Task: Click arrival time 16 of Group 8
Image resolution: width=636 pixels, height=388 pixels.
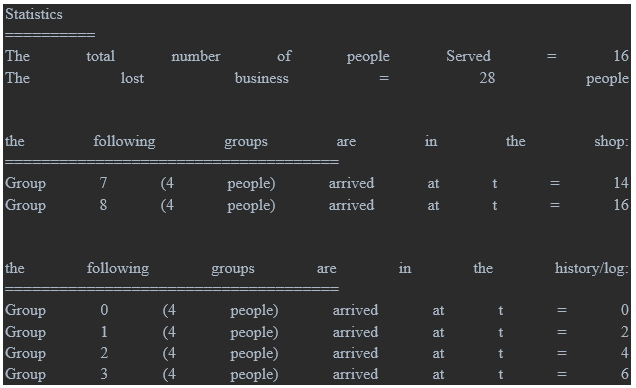Action: 621,205
